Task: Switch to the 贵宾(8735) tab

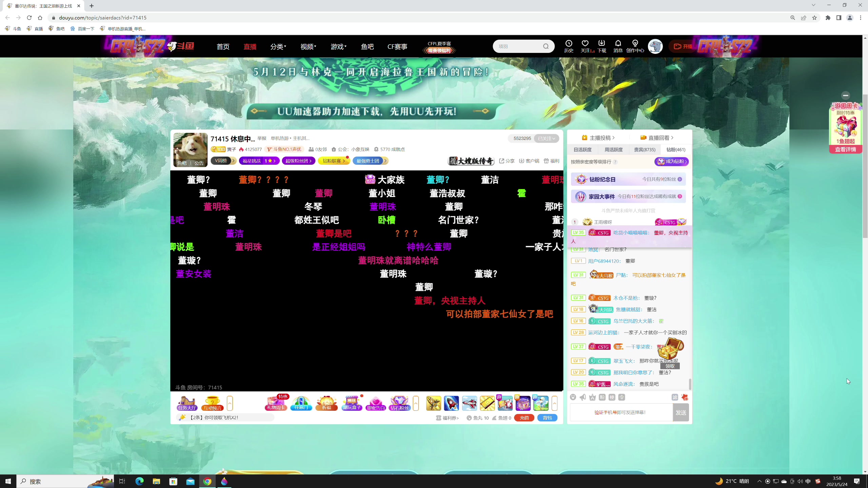Action: coord(645,149)
